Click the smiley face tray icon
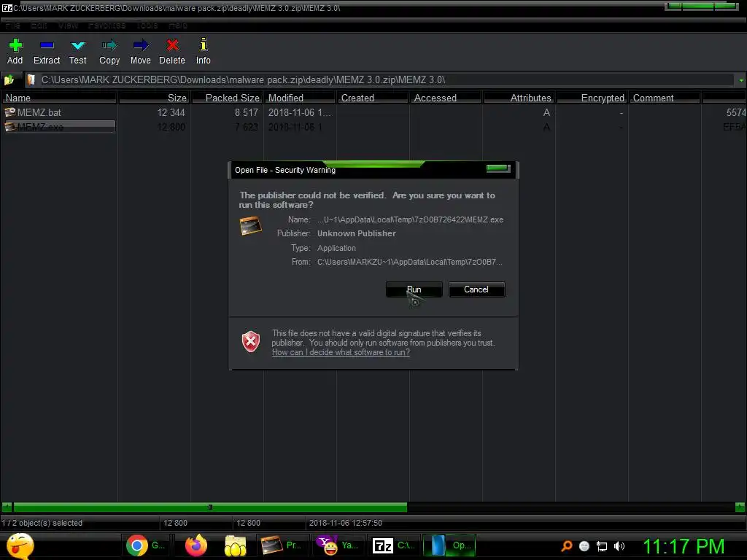This screenshot has height=560, width=747. pos(584,546)
